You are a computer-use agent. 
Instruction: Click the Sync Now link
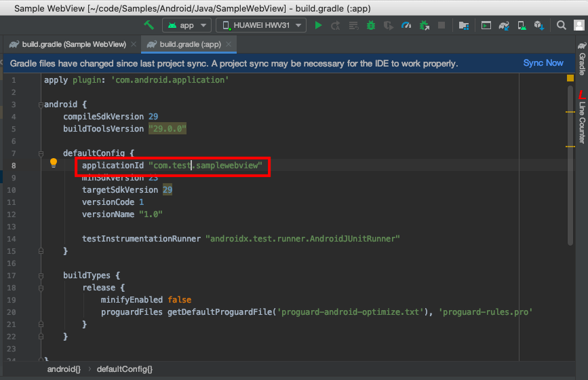543,63
